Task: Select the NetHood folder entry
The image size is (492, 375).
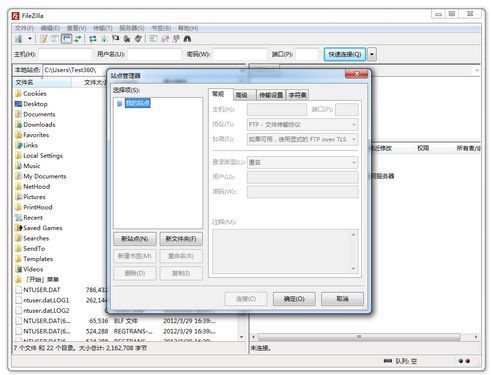Action: (32, 187)
